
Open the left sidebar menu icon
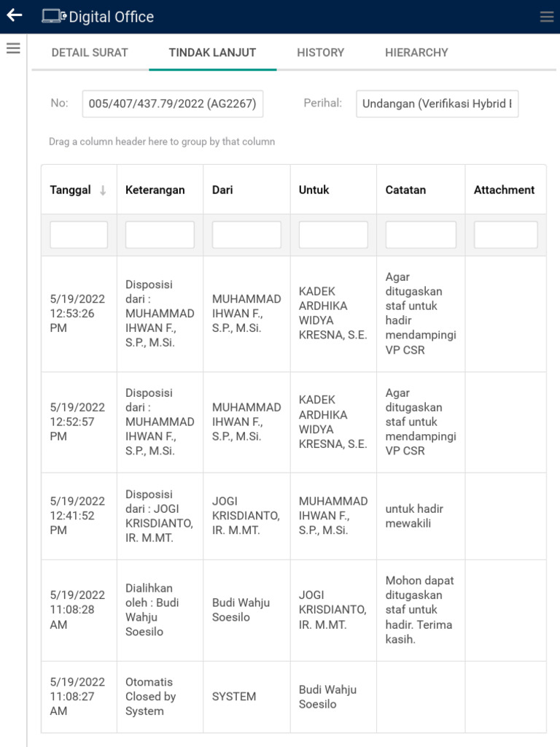pos(13,49)
